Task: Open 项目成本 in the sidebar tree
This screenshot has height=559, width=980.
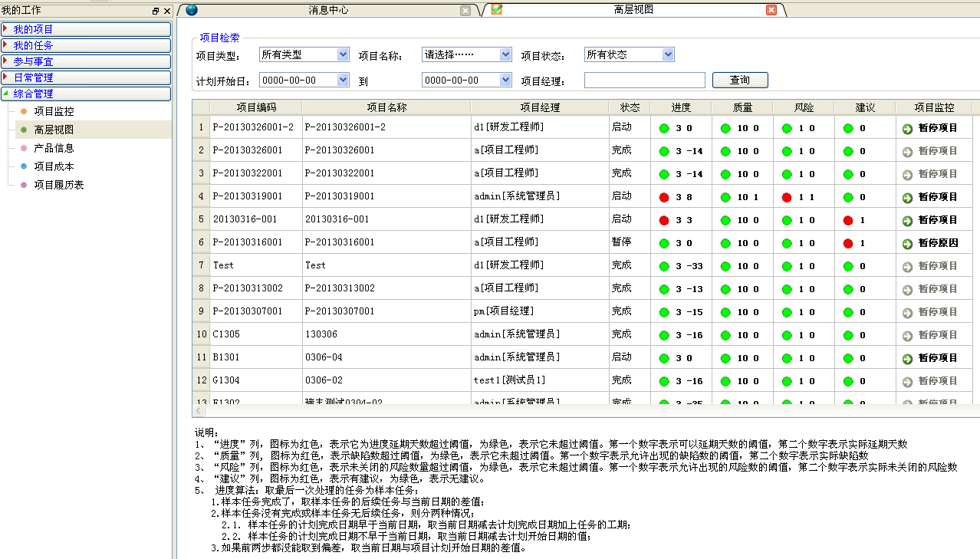Action: tap(54, 166)
